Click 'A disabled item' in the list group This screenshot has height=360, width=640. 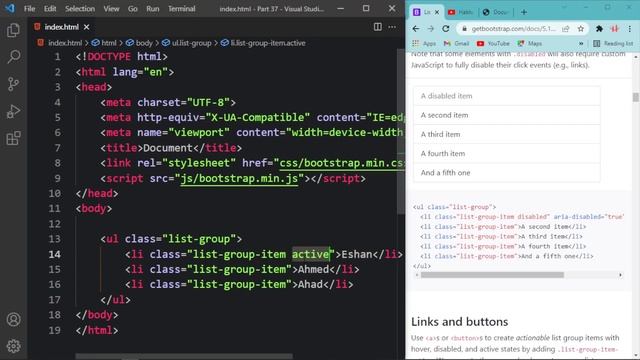(507, 96)
